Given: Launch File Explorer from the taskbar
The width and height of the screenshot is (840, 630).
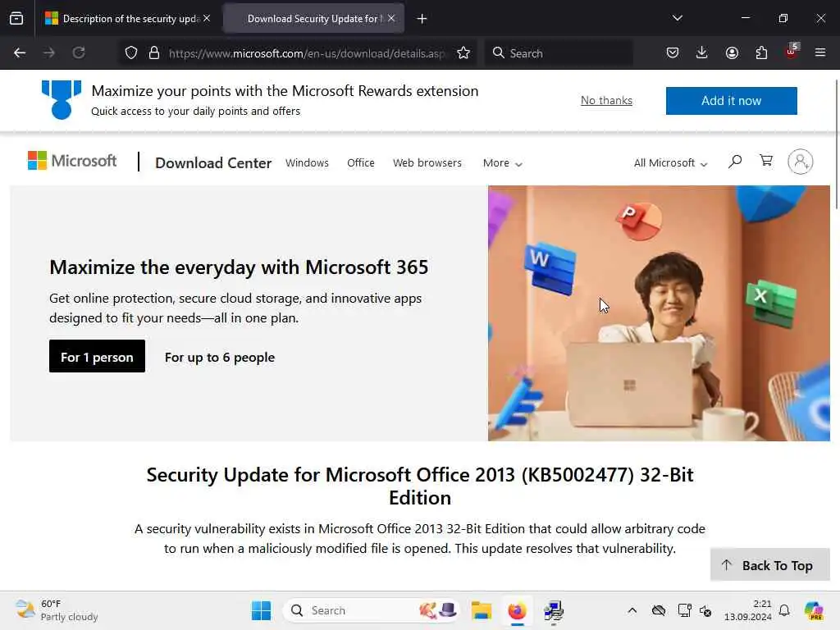Looking at the screenshot, I should pyautogui.click(x=481, y=610).
